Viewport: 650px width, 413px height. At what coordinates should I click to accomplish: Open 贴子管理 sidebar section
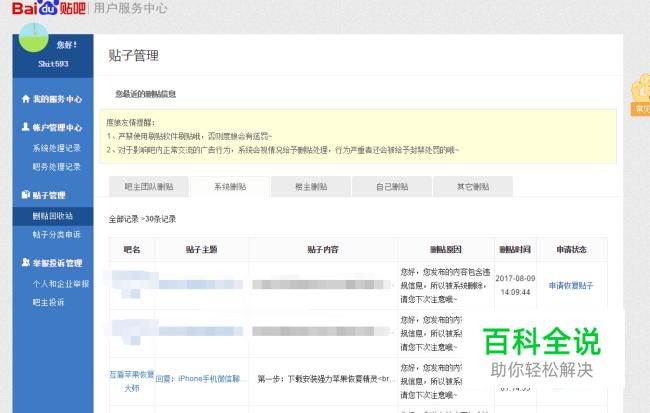tap(49, 195)
